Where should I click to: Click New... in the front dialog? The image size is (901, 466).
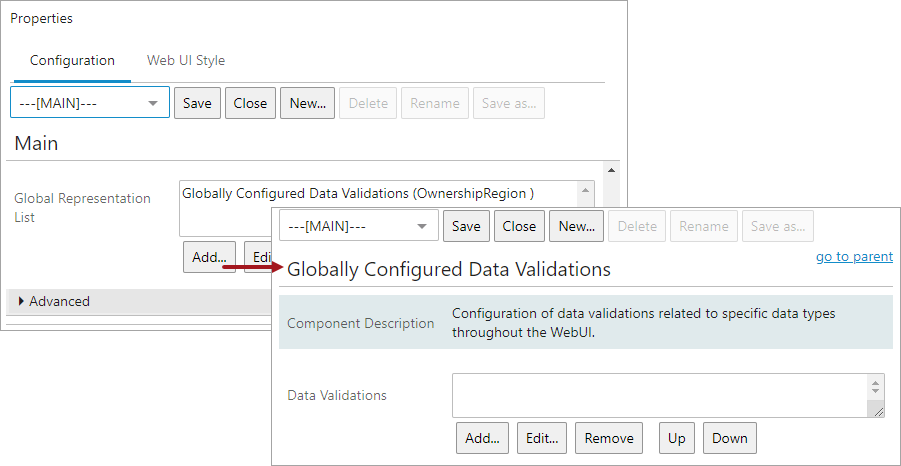576,226
